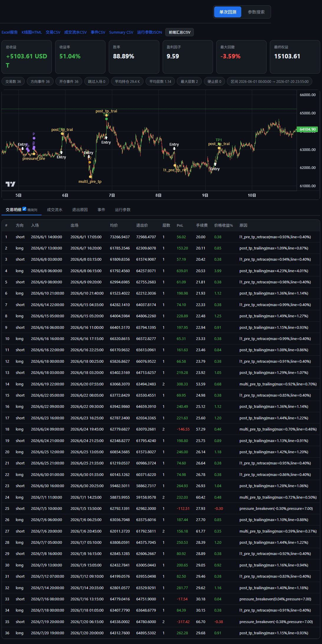This screenshot has width=322, height=644.
Task: Click the 最大回撤 summary card
Action: point(241,57)
